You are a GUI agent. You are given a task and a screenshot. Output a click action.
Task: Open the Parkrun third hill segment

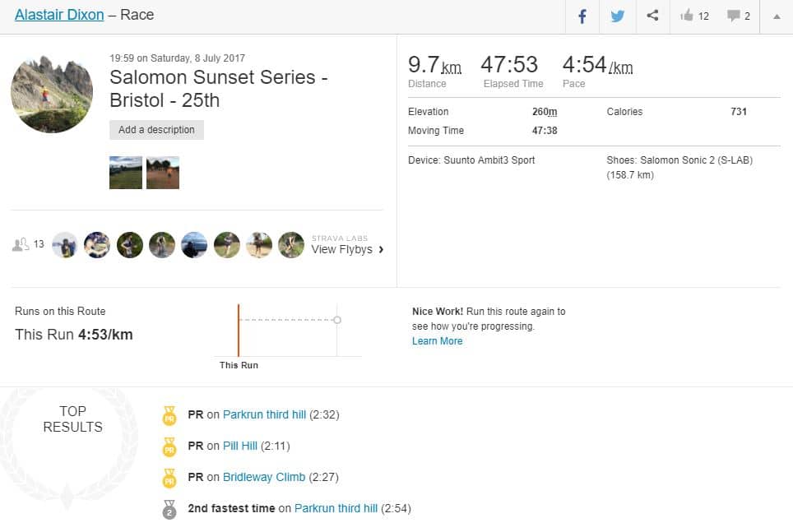point(263,414)
